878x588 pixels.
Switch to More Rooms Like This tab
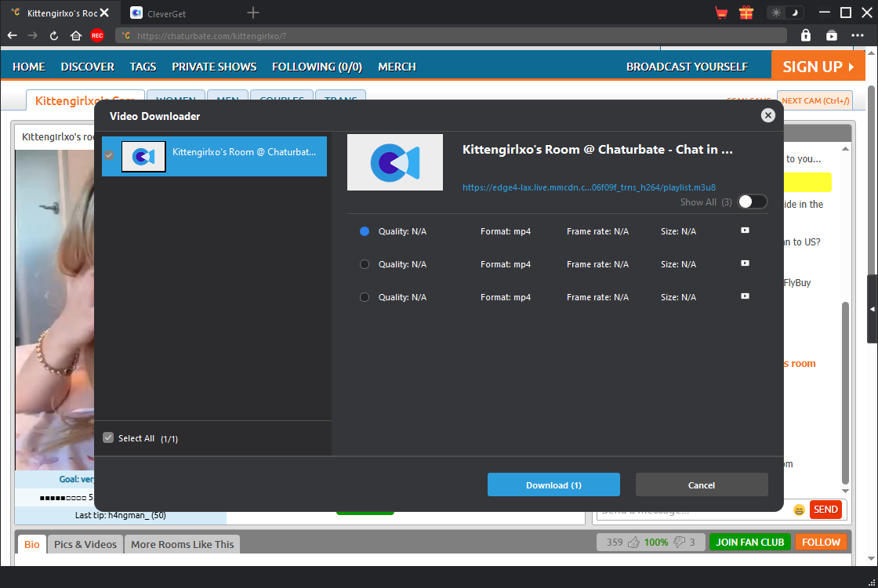[x=182, y=544]
